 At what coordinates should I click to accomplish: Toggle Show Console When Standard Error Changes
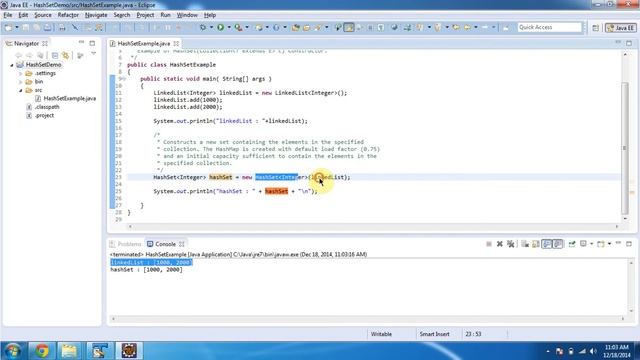coord(558,244)
